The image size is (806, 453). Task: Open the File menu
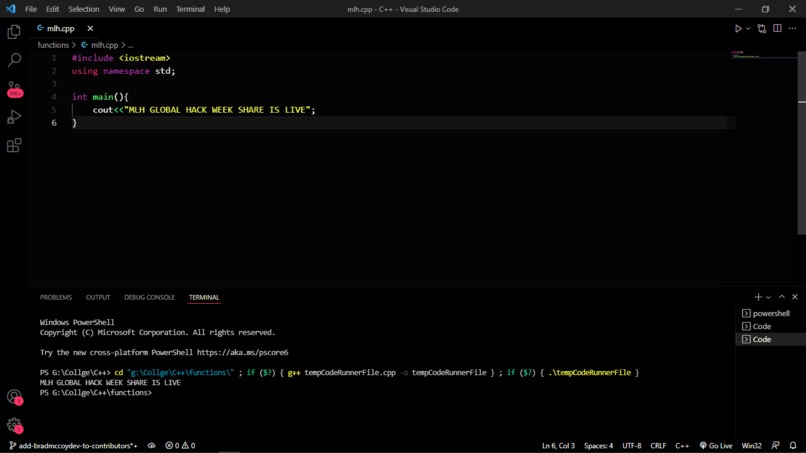pos(31,9)
